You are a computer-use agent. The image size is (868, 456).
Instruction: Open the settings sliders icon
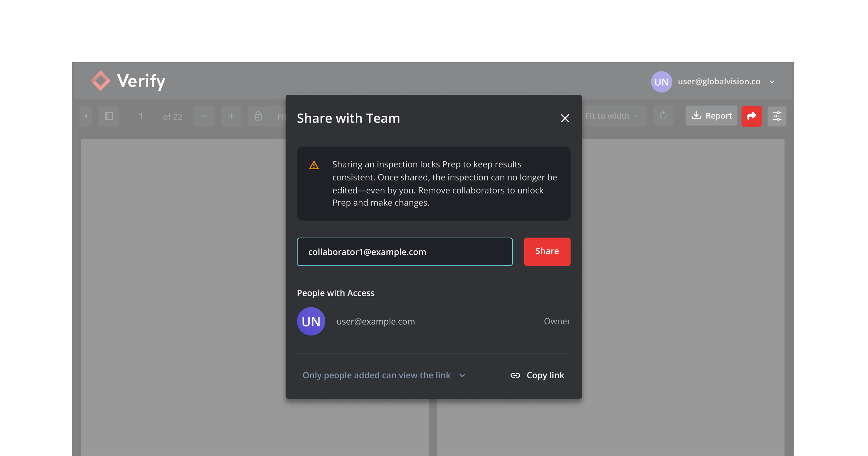tap(777, 116)
